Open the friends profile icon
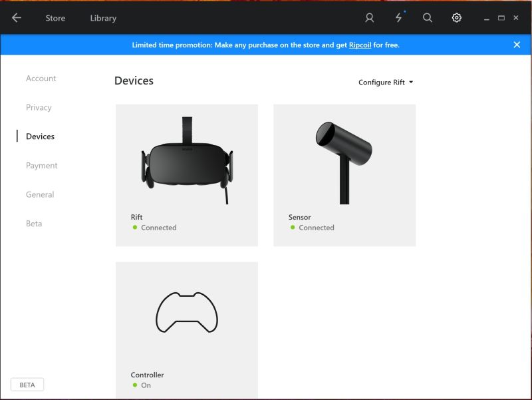The image size is (532, 400). click(370, 18)
